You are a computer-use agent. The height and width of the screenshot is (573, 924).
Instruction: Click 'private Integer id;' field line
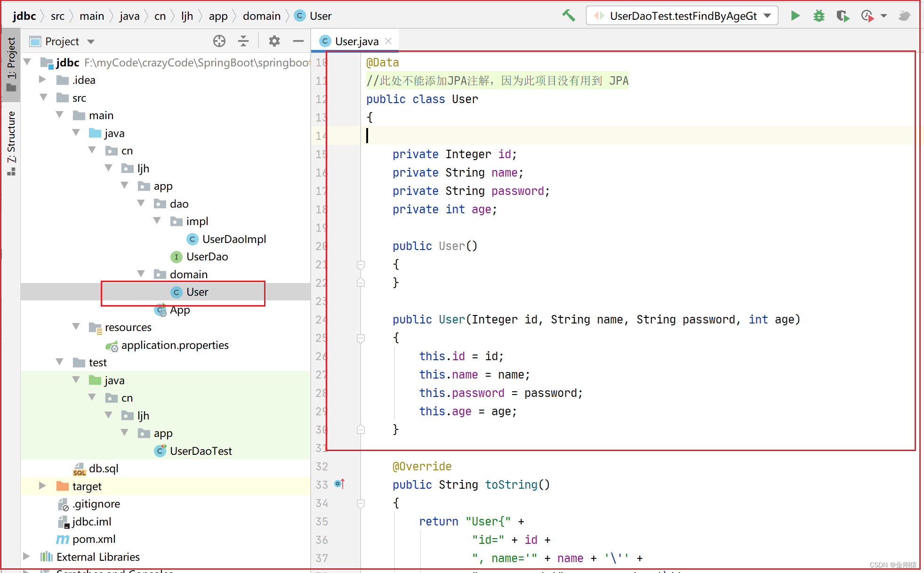tap(455, 154)
